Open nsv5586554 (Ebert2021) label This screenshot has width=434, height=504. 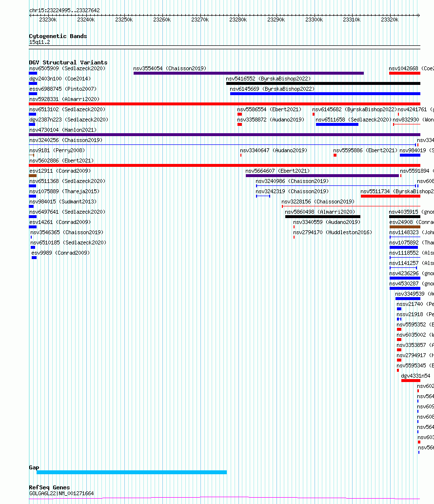(x=269, y=110)
